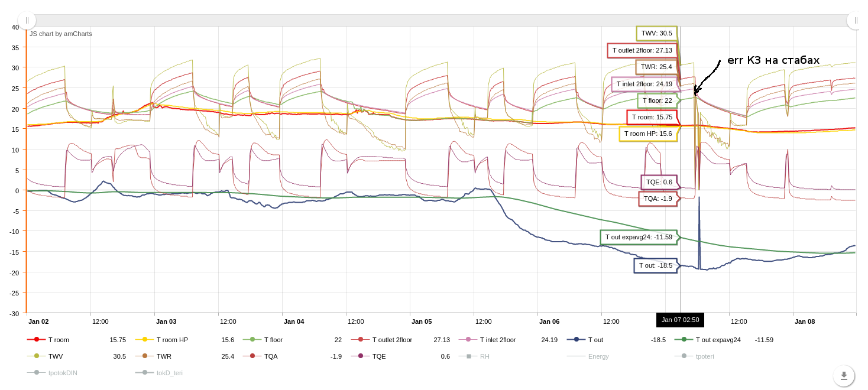Toggle T out expavg24 legend entry
This screenshot has width=868, height=390.
coord(724,340)
